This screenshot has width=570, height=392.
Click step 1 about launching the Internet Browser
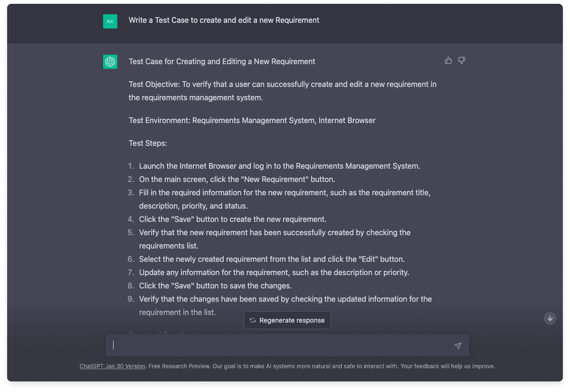pyautogui.click(x=279, y=166)
